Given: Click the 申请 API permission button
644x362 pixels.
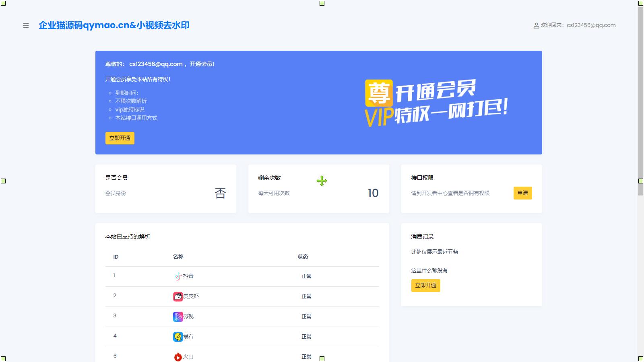Looking at the screenshot, I should pyautogui.click(x=522, y=193).
